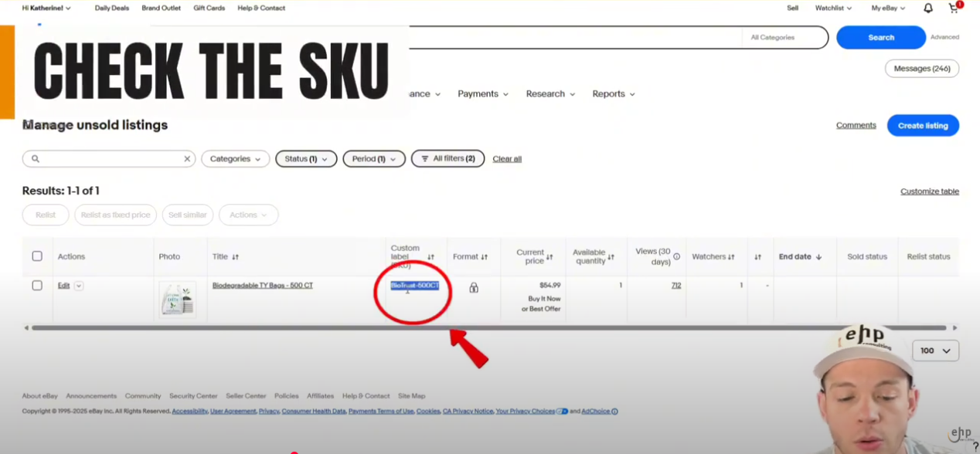Clear the search field using the X icon
Screen dimensions: 980x454
186,158
